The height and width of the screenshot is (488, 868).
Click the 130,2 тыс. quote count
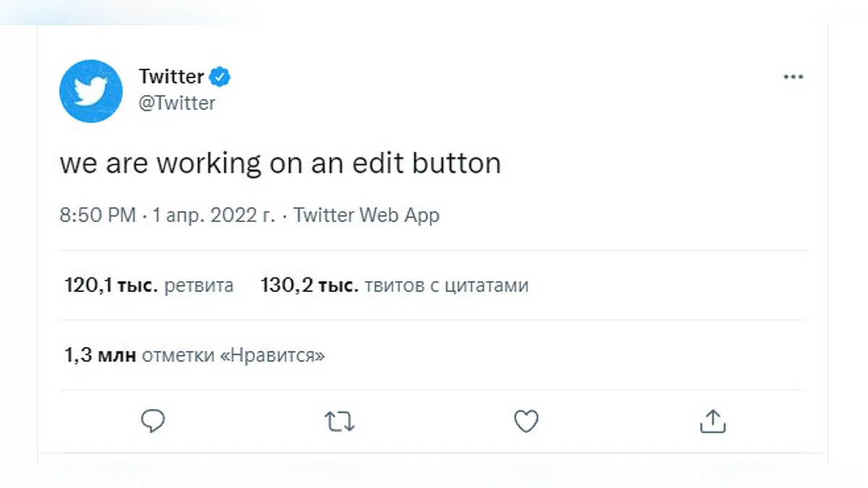309,286
